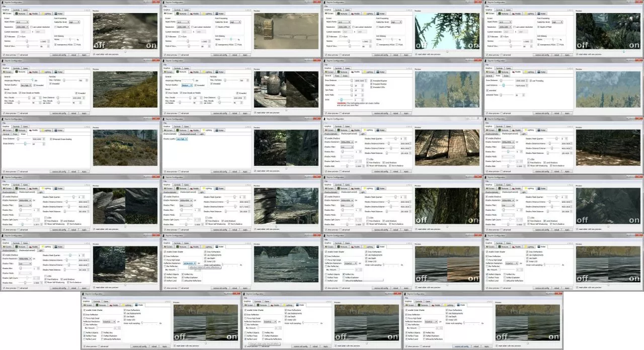644x350 pixels.
Task: Open Shadow Filter dropdown in wood-planks preview window
Action: pos(347,147)
